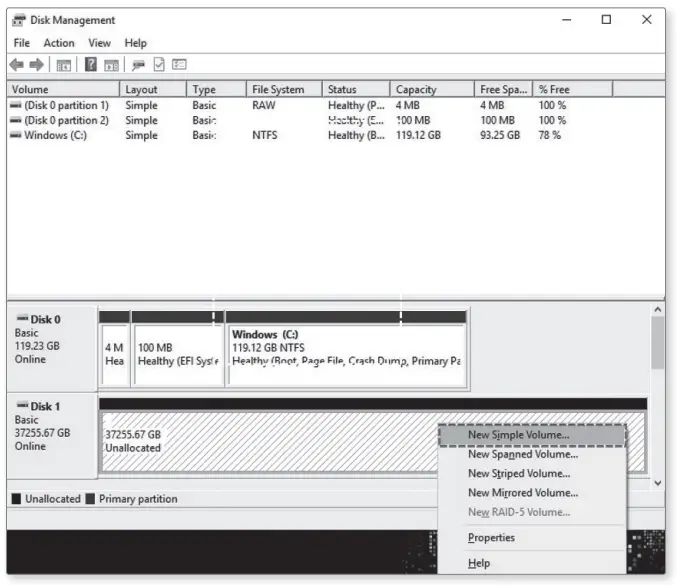Viewport: 677px width, 585px height.
Task: Open the File menu
Action: coord(22,43)
